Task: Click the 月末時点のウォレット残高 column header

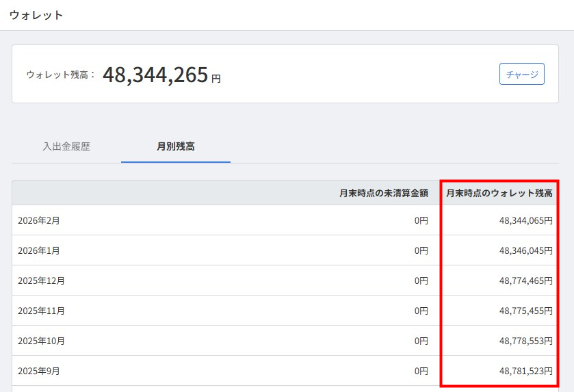Action: [499, 193]
